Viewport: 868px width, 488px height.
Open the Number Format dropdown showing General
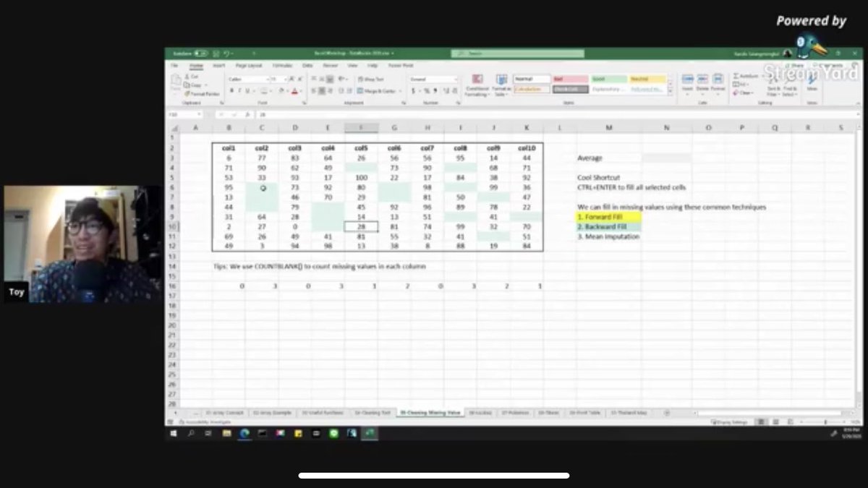coord(433,79)
